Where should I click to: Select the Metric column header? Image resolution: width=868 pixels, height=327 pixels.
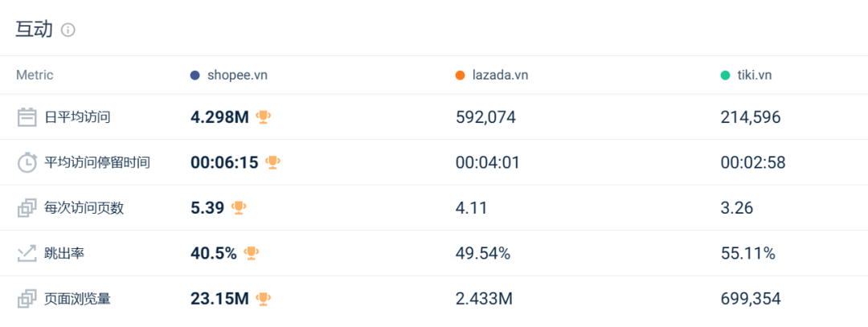(x=35, y=76)
